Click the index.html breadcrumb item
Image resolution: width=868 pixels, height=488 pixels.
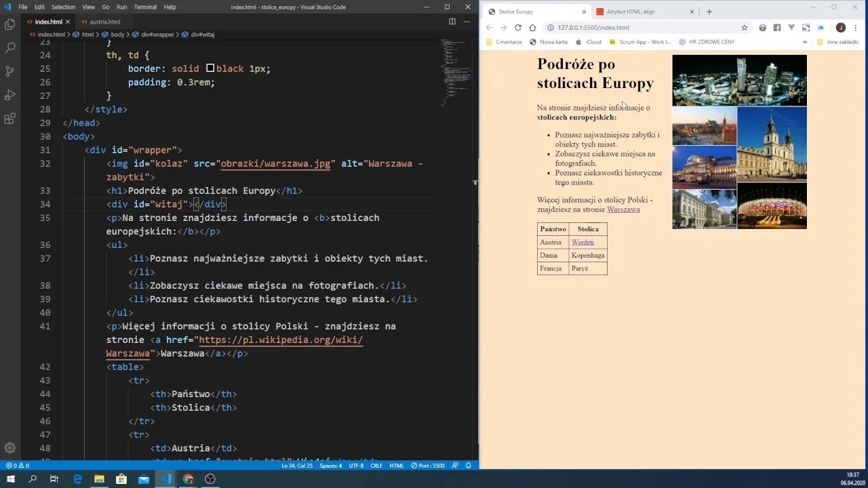[47, 34]
